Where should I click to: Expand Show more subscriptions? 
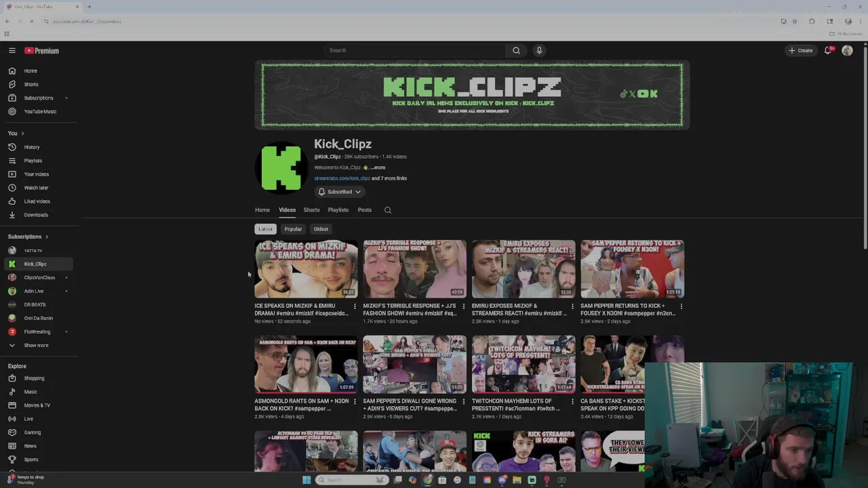(37, 345)
